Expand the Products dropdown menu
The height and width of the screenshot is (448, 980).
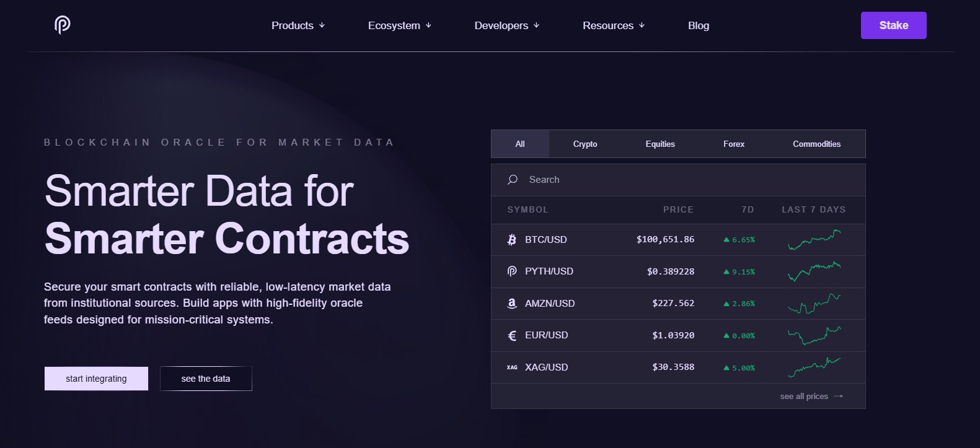(298, 25)
